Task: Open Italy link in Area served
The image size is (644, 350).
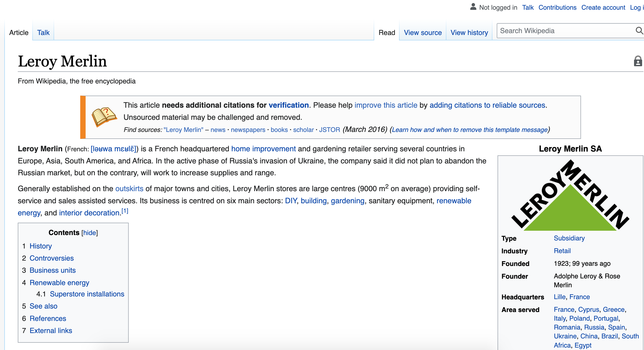Action: pos(560,318)
